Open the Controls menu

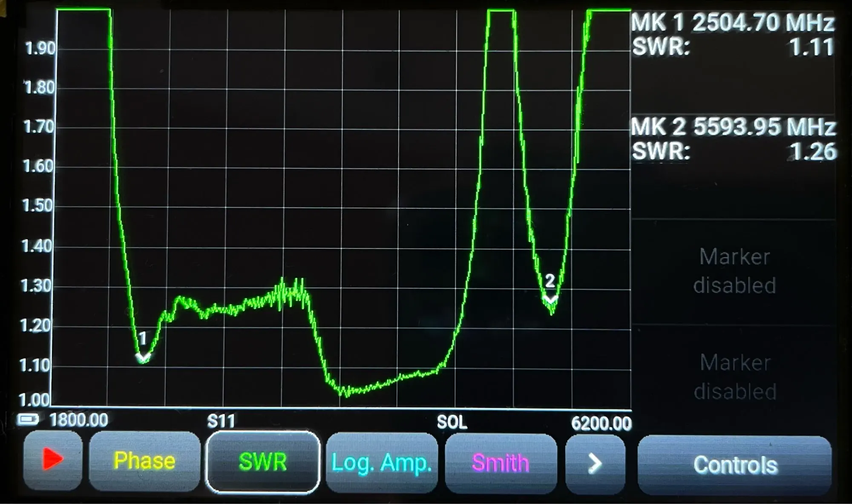tap(735, 465)
